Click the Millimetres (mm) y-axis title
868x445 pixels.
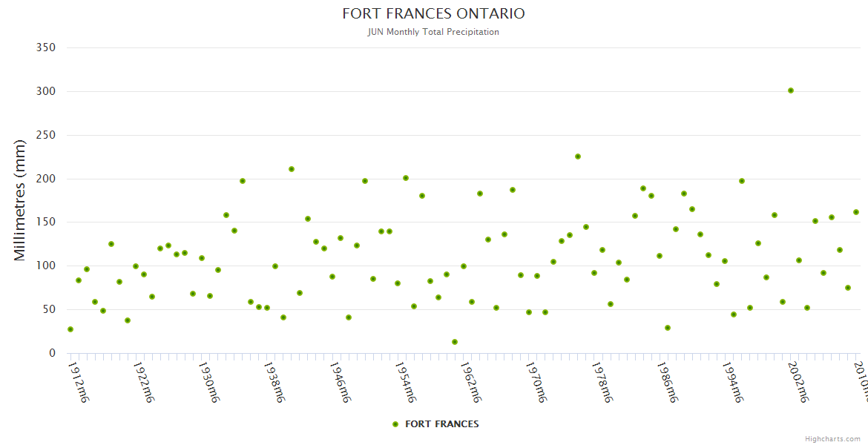click(20, 200)
